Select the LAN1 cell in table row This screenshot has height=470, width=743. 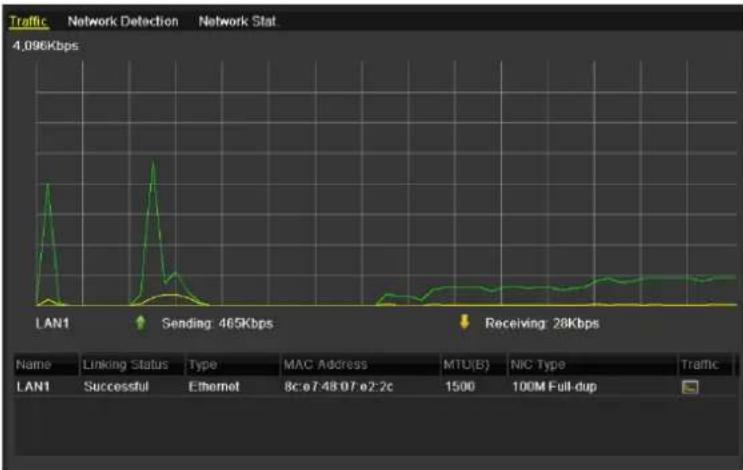pyautogui.click(x=33, y=387)
